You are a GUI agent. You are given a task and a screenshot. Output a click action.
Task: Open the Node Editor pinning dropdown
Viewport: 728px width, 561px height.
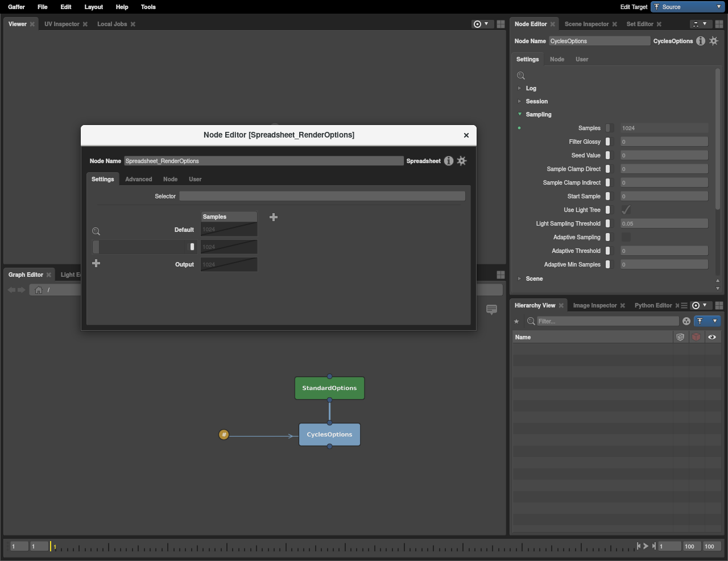[700, 24]
